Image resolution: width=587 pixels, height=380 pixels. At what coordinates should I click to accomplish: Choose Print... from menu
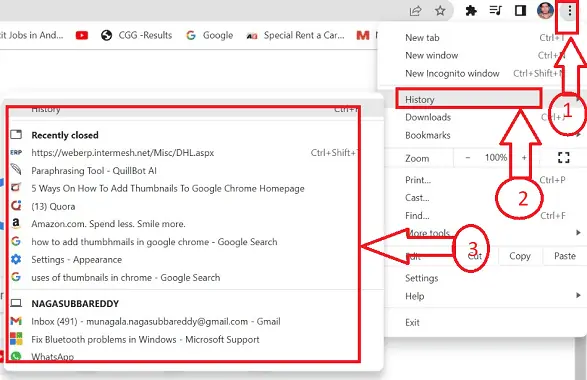[483, 180]
